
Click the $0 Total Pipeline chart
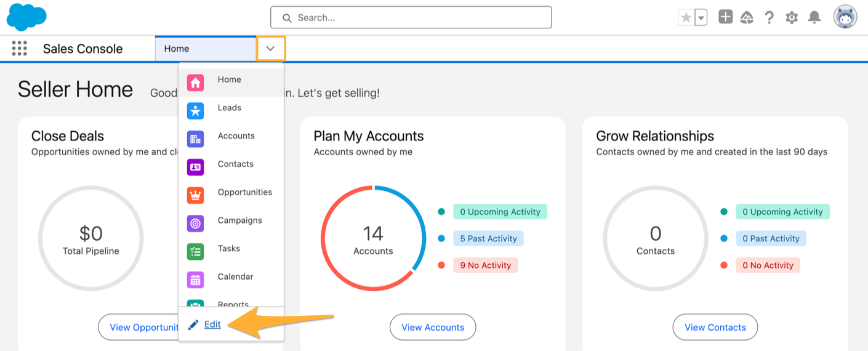(x=91, y=238)
